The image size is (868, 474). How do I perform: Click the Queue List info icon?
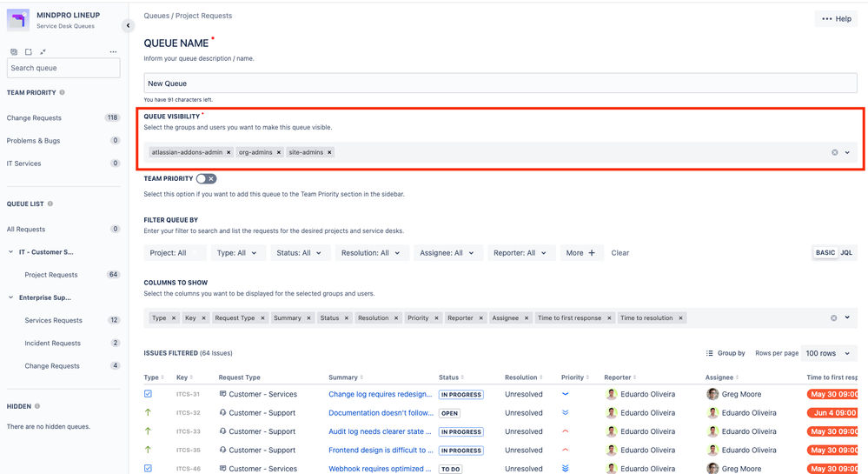[50, 204]
